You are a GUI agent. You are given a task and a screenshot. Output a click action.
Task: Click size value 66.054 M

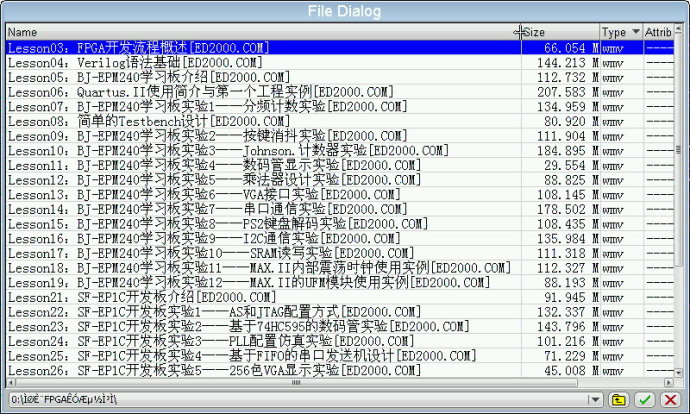click(571, 48)
